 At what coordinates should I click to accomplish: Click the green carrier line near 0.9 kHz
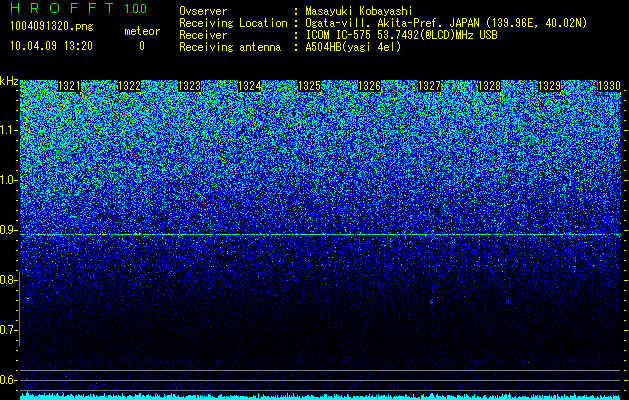pyautogui.click(x=321, y=234)
